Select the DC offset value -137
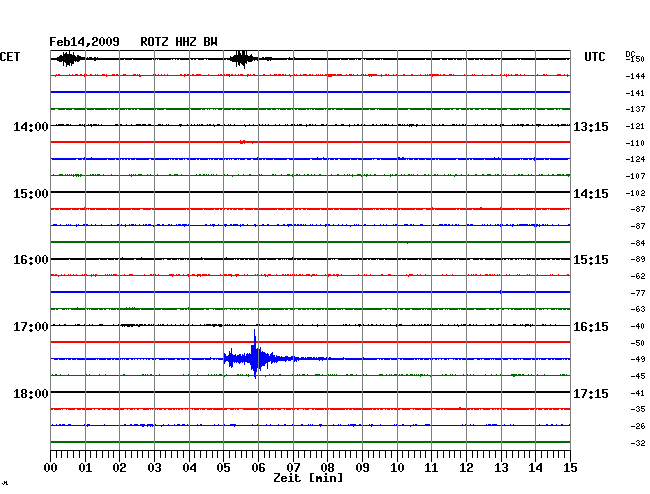 click(x=635, y=109)
